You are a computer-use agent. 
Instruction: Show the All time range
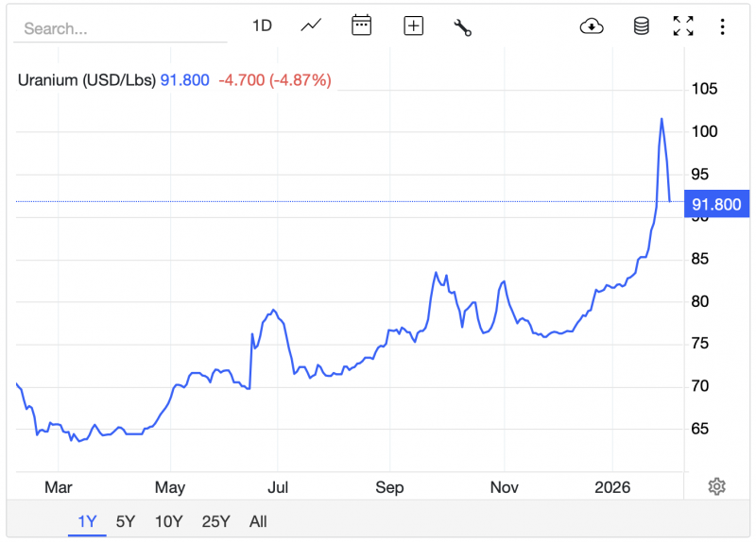click(x=258, y=521)
